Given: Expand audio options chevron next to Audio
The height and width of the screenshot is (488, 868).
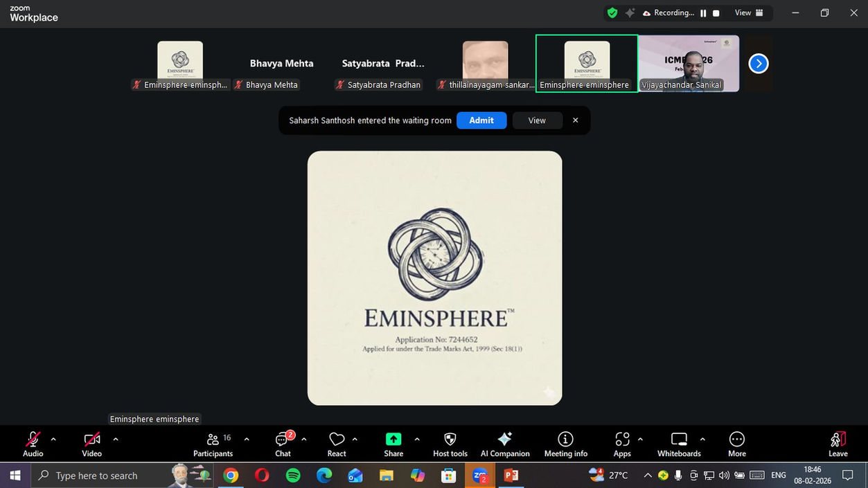Looking at the screenshot, I should click(53, 439).
